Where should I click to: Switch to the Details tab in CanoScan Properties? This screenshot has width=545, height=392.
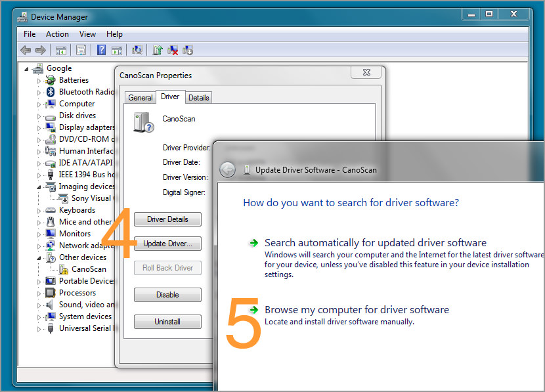(198, 98)
